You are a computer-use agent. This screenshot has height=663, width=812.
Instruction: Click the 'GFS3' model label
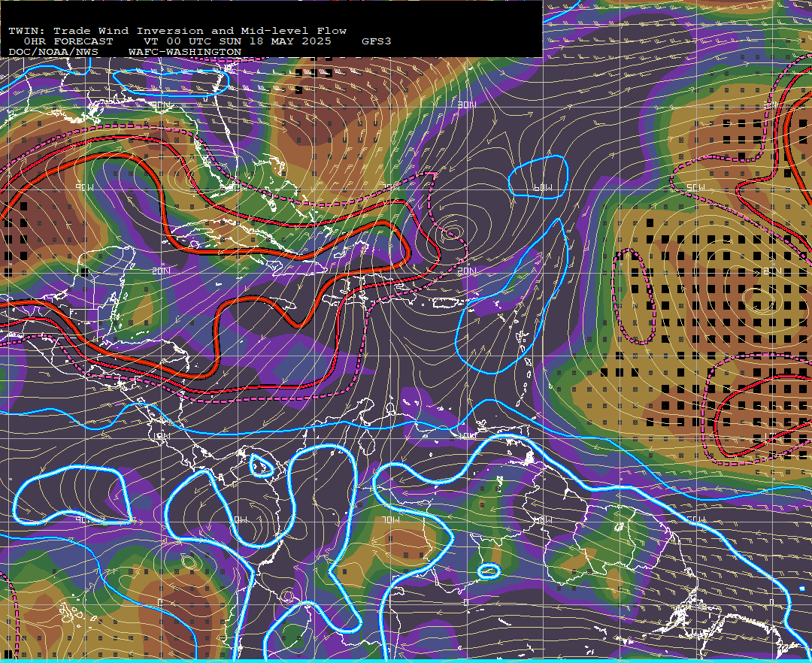377,41
